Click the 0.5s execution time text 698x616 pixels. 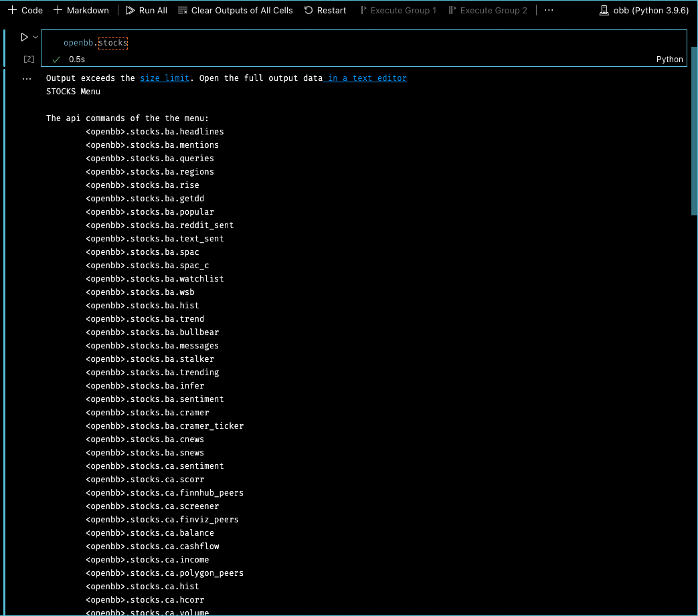point(77,60)
